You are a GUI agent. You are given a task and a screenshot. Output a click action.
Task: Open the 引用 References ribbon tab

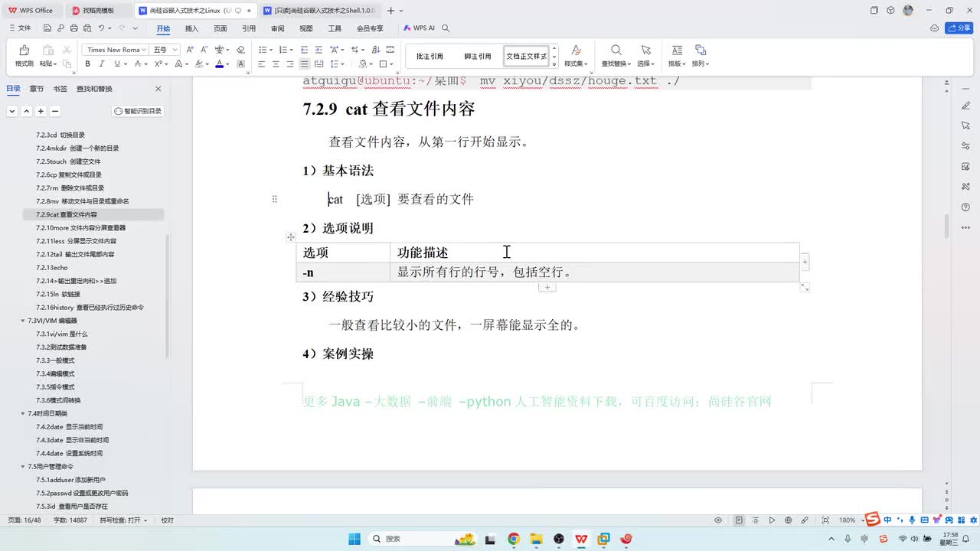249,28
